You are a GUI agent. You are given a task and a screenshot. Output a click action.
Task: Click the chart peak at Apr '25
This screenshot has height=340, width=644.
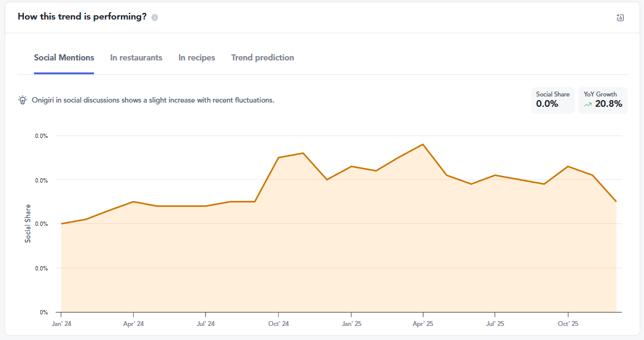[x=423, y=145]
